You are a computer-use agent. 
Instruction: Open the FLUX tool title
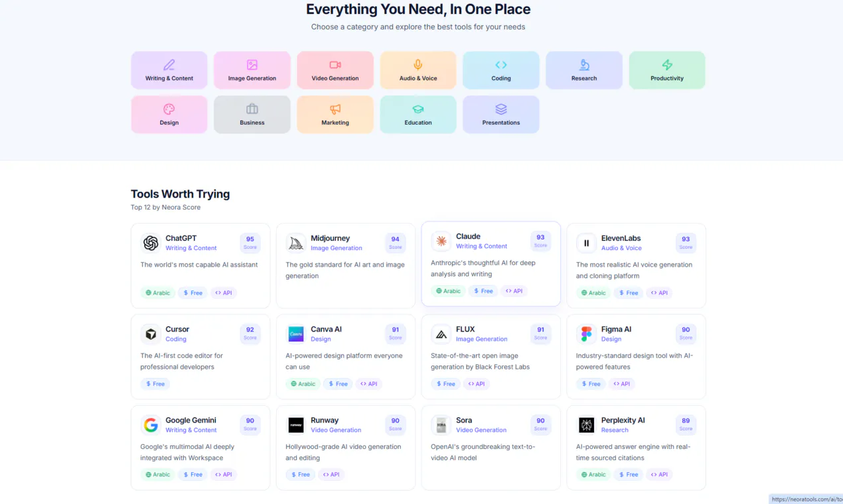coord(465,329)
